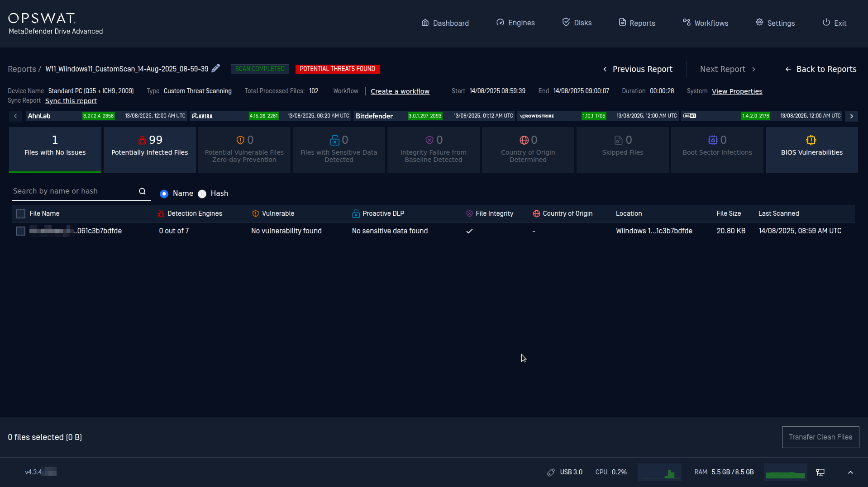Open the Create a workflow link
The width and height of the screenshot is (868, 487).
[400, 91]
